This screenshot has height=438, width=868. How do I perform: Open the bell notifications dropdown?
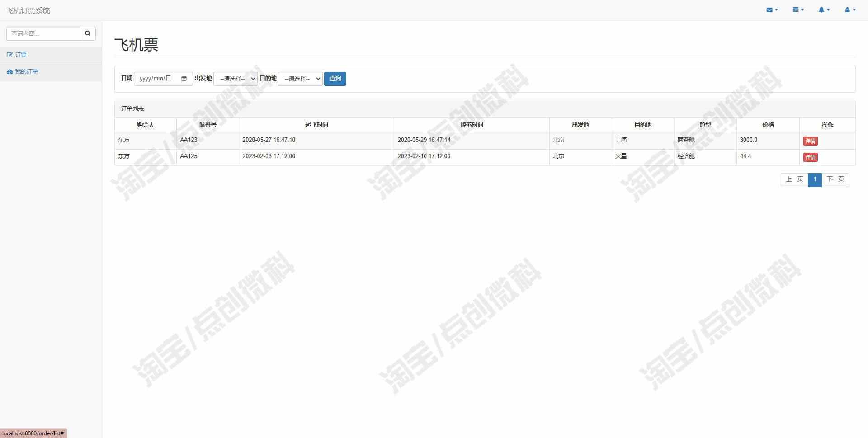(x=824, y=10)
